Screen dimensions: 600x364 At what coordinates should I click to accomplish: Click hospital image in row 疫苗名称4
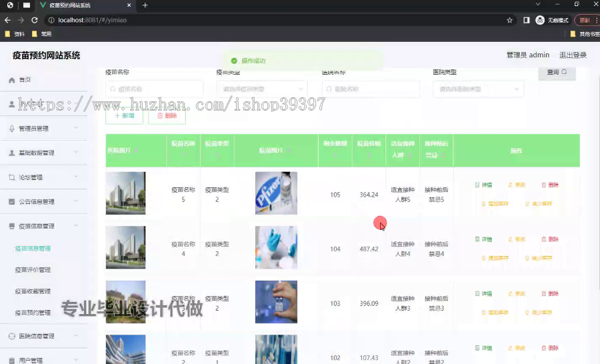125,247
